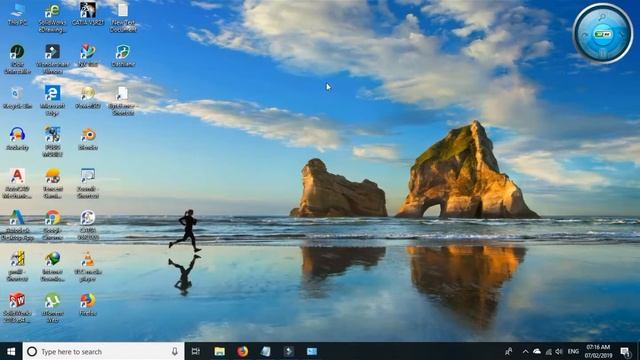Open the round white CATIA shortcut beside Chrome
This screenshot has width=640, height=360.
[x=88, y=225]
